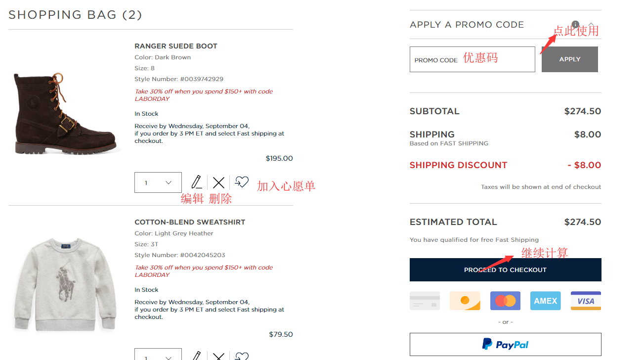Edit the Ranger Suede Boot item
This screenshot has height=360, width=644.
[x=196, y=182]
